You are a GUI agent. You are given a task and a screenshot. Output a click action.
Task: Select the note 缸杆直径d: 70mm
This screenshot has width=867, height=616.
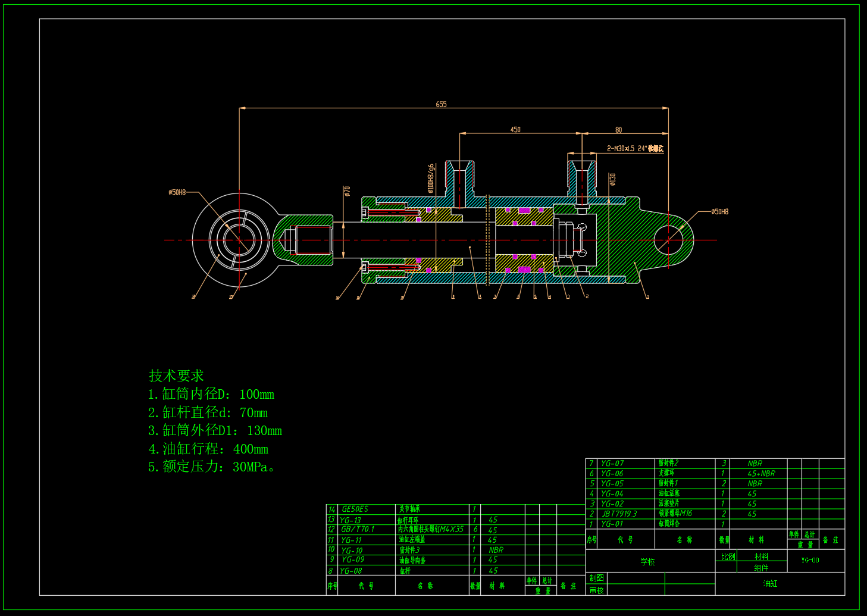pyautogui.click(x=208, y=412)
